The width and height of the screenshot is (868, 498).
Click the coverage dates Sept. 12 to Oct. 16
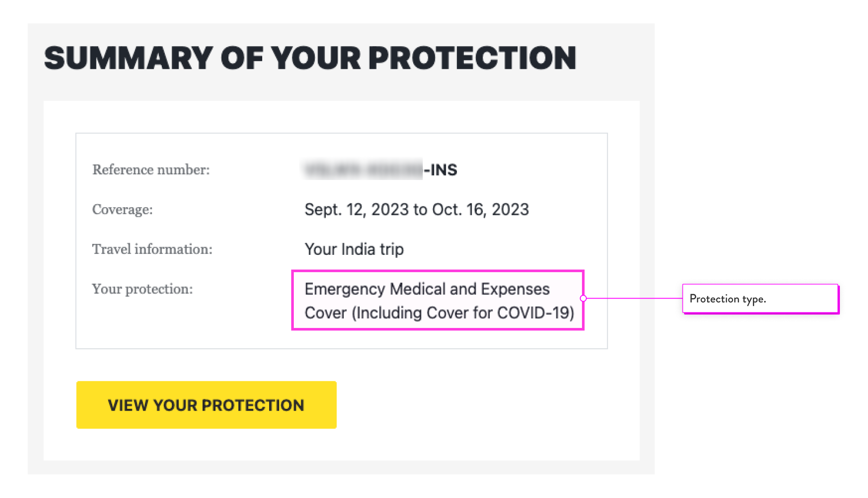[x=416, y=209]
